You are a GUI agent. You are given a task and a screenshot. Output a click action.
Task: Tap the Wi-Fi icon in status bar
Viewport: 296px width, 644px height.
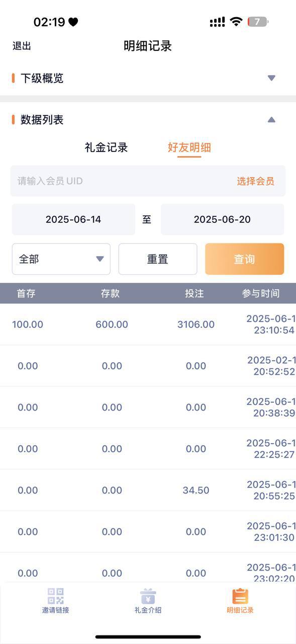236,22
